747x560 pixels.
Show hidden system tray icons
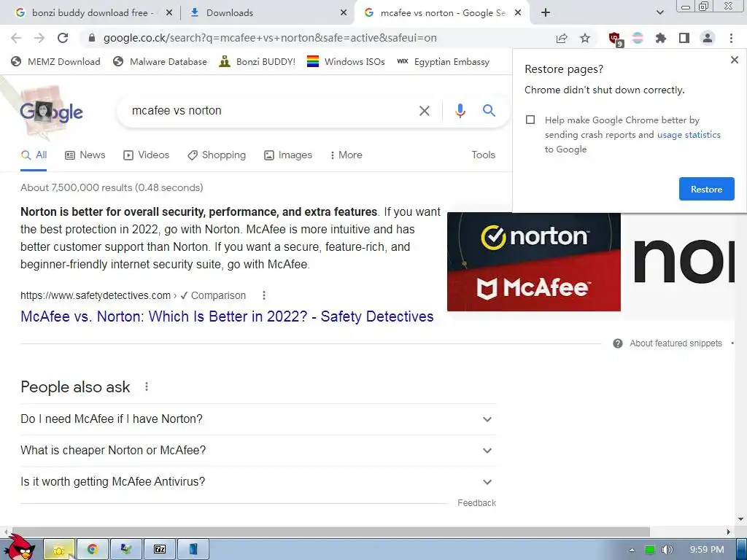[632, 550]
